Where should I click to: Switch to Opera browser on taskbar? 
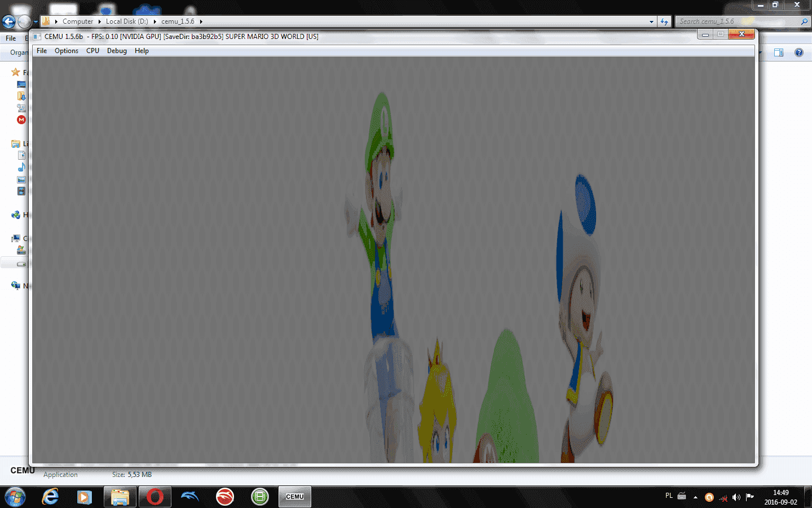[x=155, y=497]
